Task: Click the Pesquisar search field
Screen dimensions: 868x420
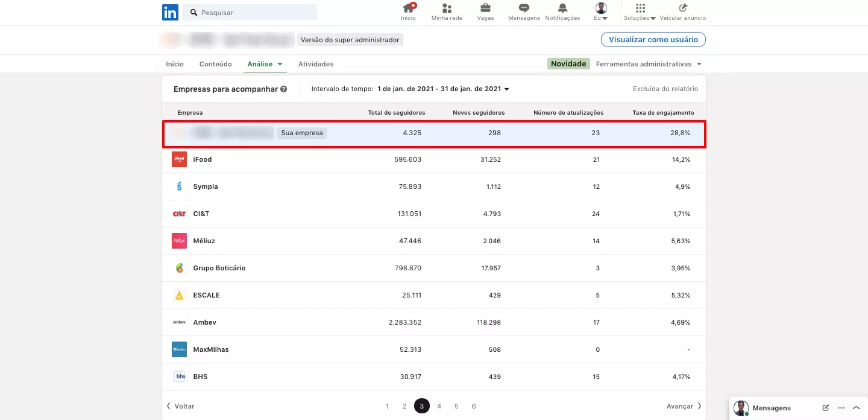Action: point(253,12)
